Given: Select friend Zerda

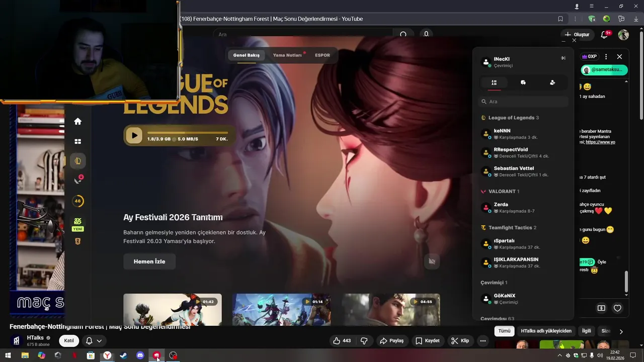Looking at the screenshot, I should tap(523, 208).
